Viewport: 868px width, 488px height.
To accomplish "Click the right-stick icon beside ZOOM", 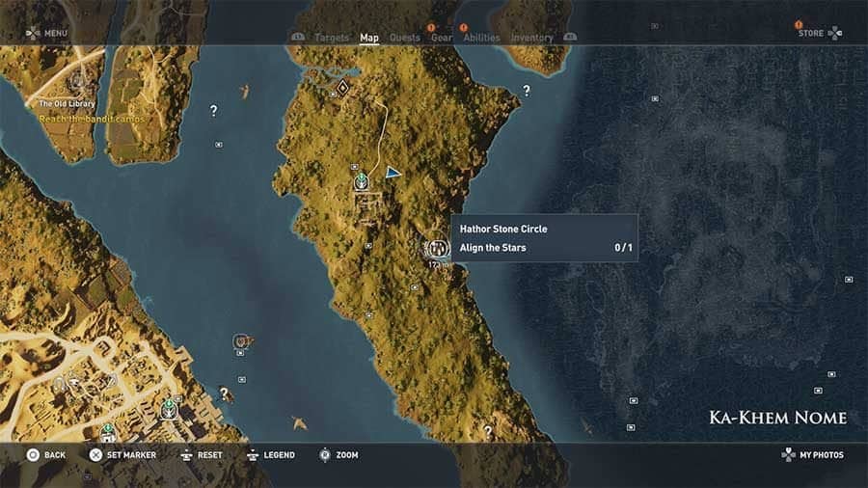I will pyautogui.click(x=325, y=455).
